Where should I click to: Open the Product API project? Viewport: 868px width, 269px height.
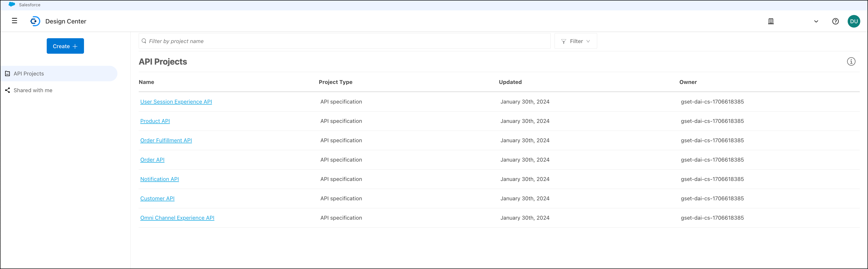(x=155, y=121)
